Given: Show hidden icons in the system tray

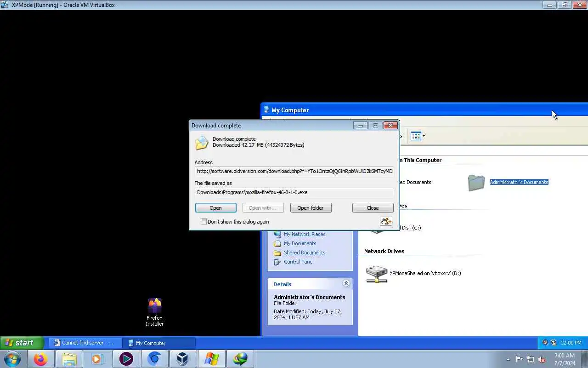Looking at the screenshot, I should click(508, 359).
